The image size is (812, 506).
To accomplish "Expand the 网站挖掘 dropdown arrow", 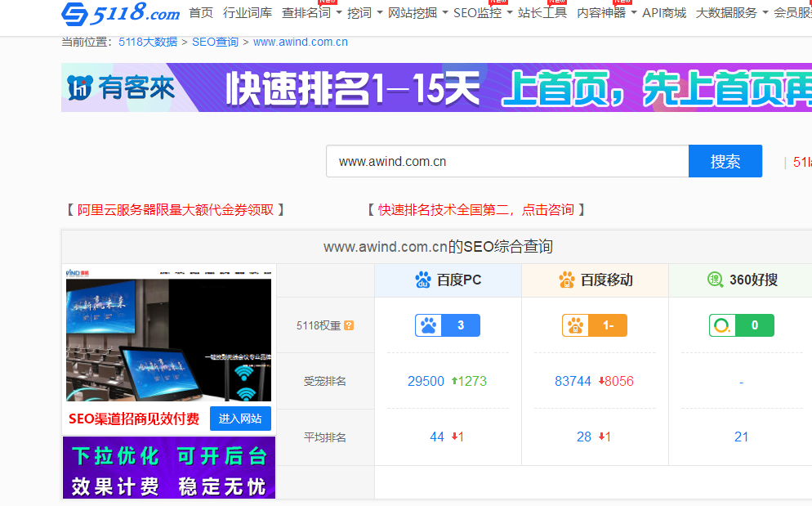I will [445, 12].
